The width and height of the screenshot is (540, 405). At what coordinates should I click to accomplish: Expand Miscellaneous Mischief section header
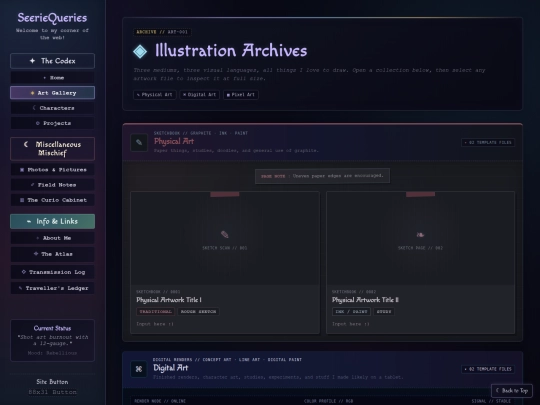(x=52, y=149)
